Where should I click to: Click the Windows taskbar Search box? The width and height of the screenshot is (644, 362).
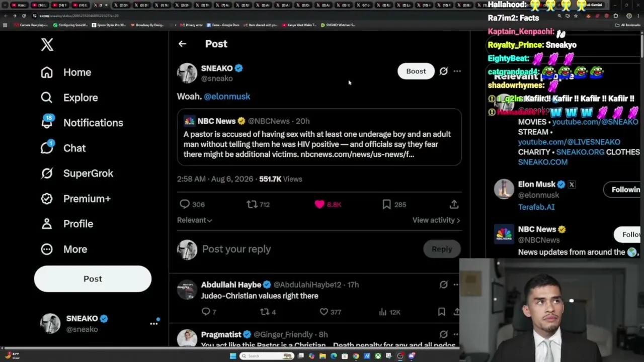(267, 356)
